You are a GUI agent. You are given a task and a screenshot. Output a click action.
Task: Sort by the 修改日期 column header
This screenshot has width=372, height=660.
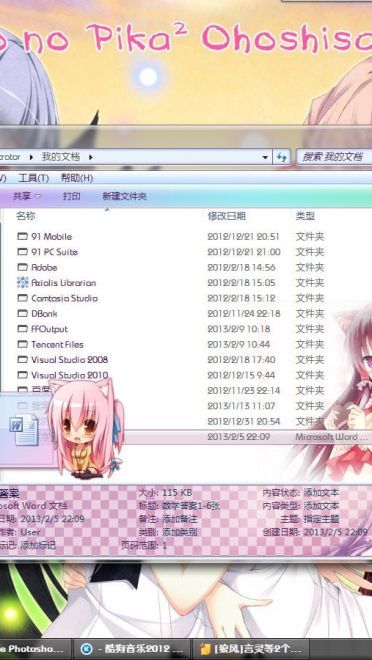click(x=226, y=216)
